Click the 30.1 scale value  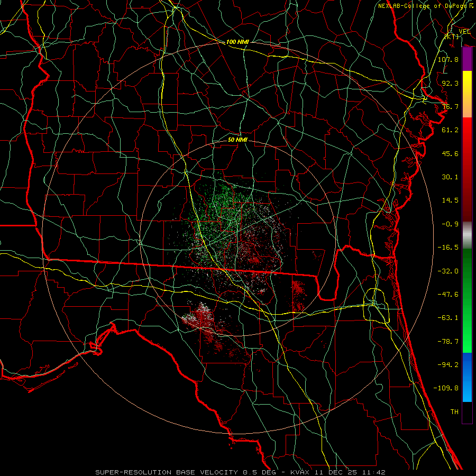coord(450,177)
